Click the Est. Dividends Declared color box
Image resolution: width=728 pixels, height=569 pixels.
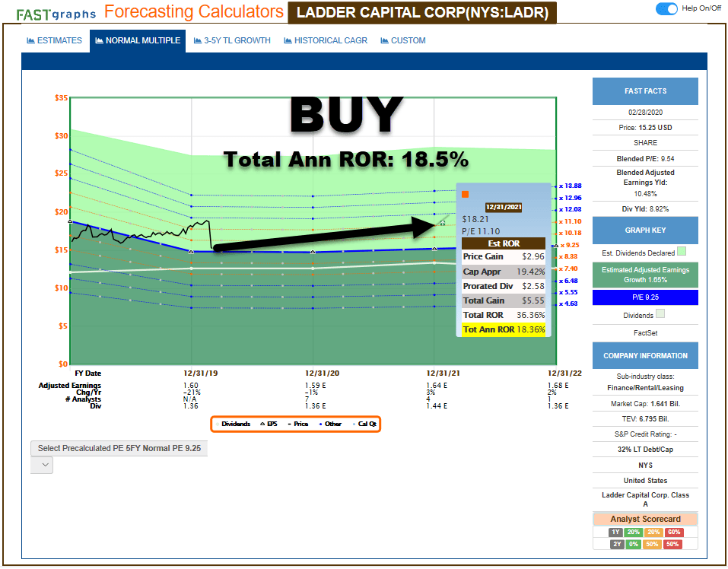click(x=682, y=252)
